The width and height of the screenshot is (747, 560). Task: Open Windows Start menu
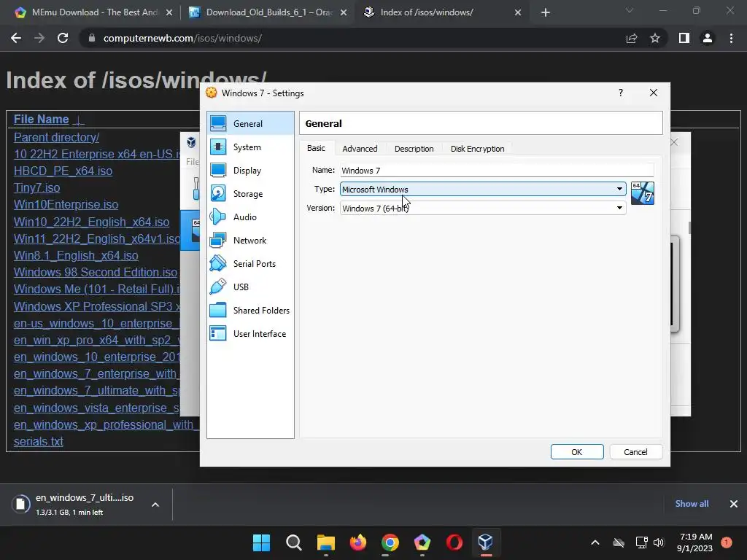coord(261,542)
